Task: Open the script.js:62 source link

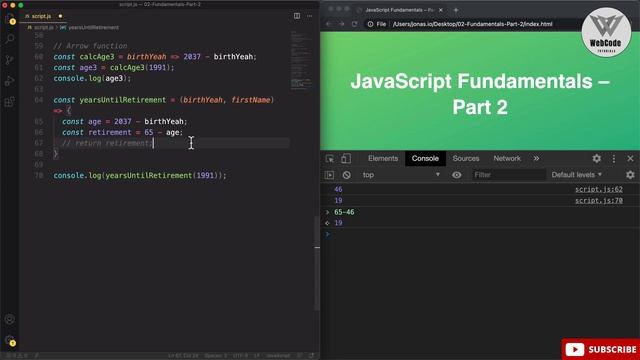Action: [x=599, y=189]
